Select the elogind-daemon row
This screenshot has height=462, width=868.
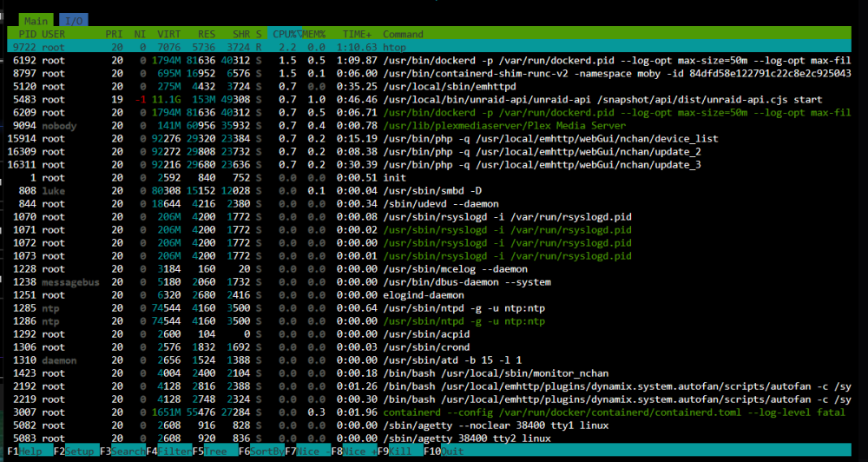tap(429, 295)
